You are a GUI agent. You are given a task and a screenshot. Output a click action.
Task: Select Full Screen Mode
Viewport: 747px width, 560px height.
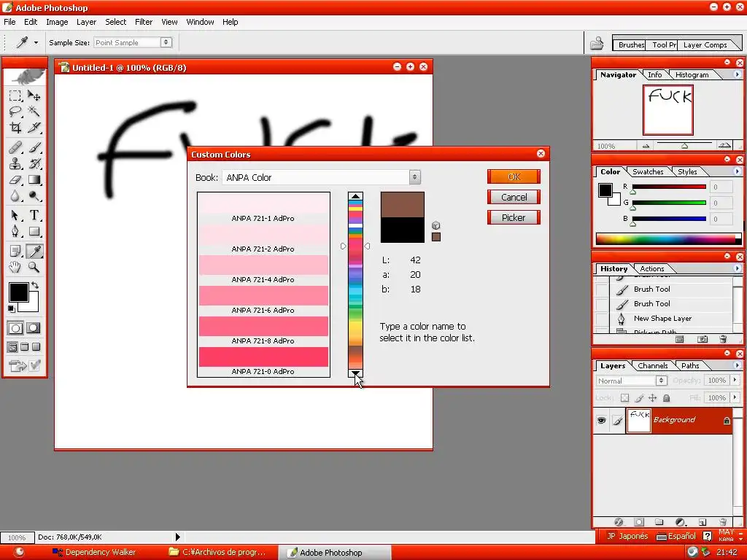pos(36,347)
